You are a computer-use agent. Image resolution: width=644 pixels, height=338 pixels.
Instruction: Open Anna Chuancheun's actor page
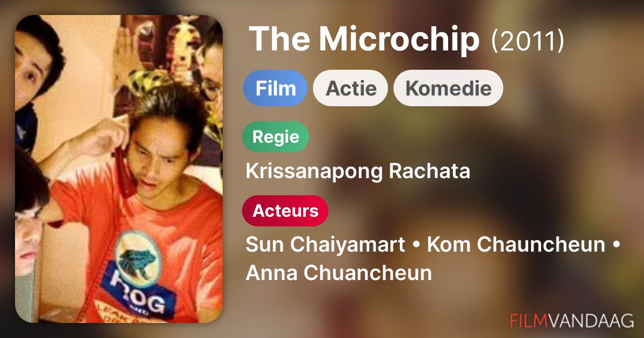(339, 273)
